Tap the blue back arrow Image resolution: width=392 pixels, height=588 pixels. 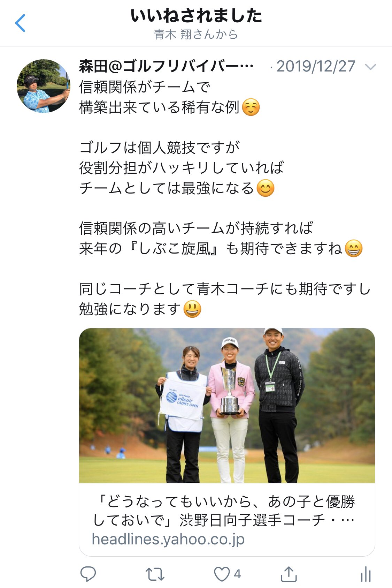coord(20,23)
